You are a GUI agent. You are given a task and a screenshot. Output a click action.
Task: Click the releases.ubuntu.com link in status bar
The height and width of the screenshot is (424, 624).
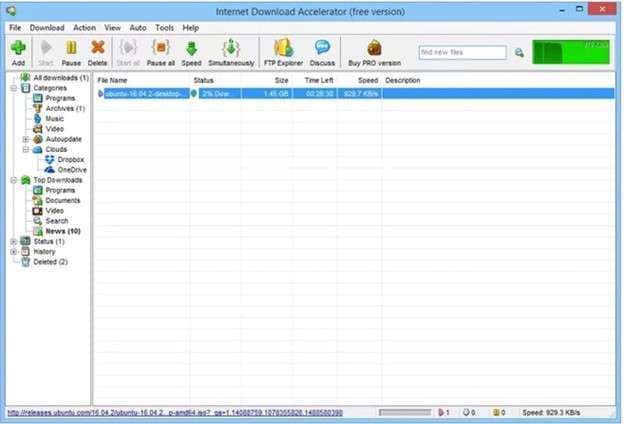175,413
